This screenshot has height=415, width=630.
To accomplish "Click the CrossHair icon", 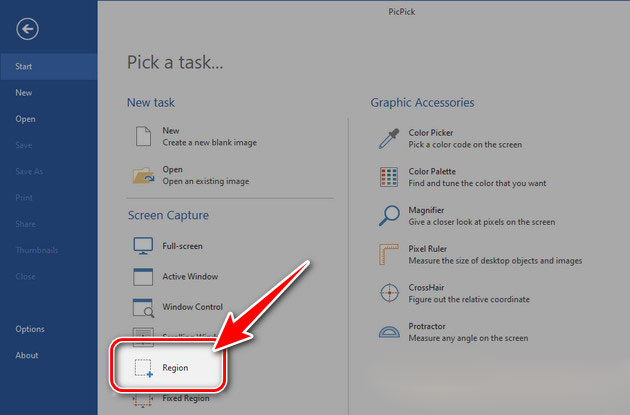I will [389, 293].
